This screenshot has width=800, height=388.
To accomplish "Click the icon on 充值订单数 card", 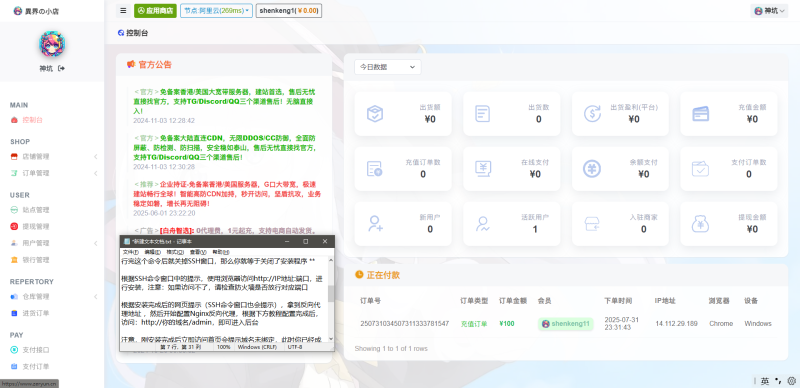I will coord(374,168).
